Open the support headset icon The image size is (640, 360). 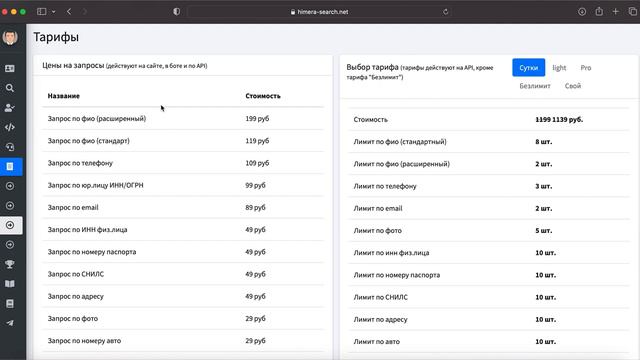coord(10,147)
